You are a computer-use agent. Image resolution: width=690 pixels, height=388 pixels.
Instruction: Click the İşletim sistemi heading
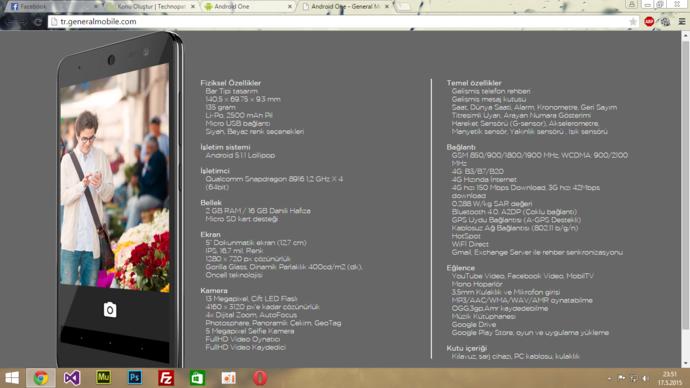point(225,147)
